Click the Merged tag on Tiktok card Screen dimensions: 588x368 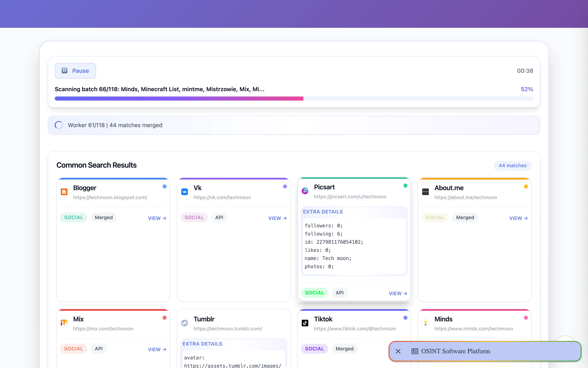(x=345, y=349)
